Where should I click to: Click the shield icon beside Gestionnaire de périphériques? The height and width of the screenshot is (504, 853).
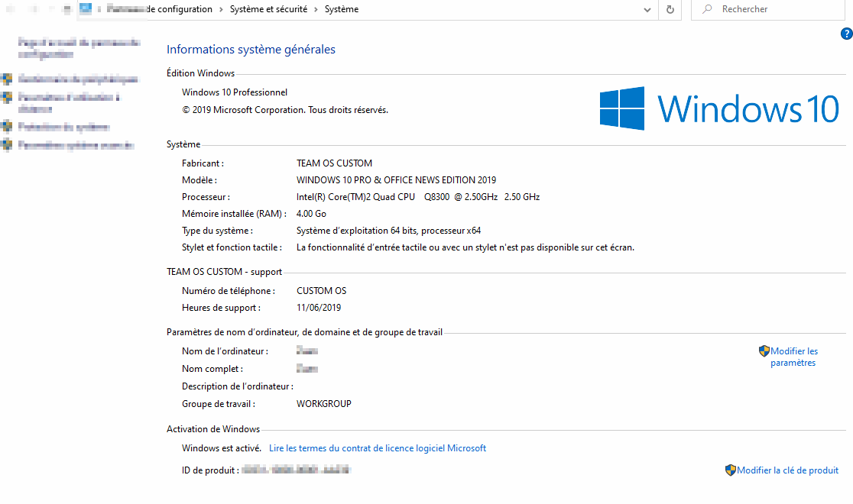click(7, 79)
